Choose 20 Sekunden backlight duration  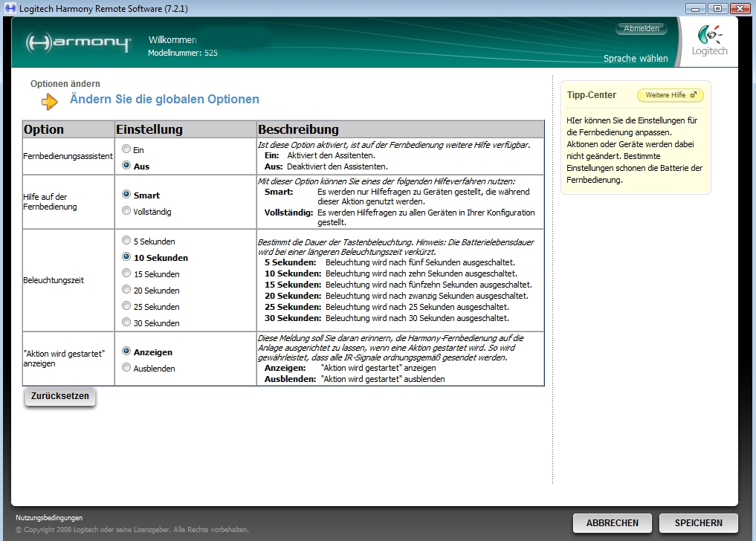click(126, 290)
